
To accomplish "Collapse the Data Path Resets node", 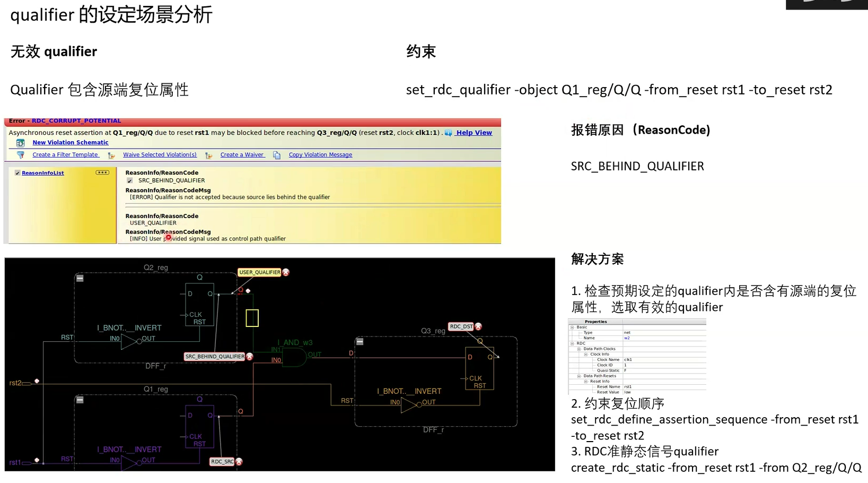I will pyautogui.click(x=579, y=376).
